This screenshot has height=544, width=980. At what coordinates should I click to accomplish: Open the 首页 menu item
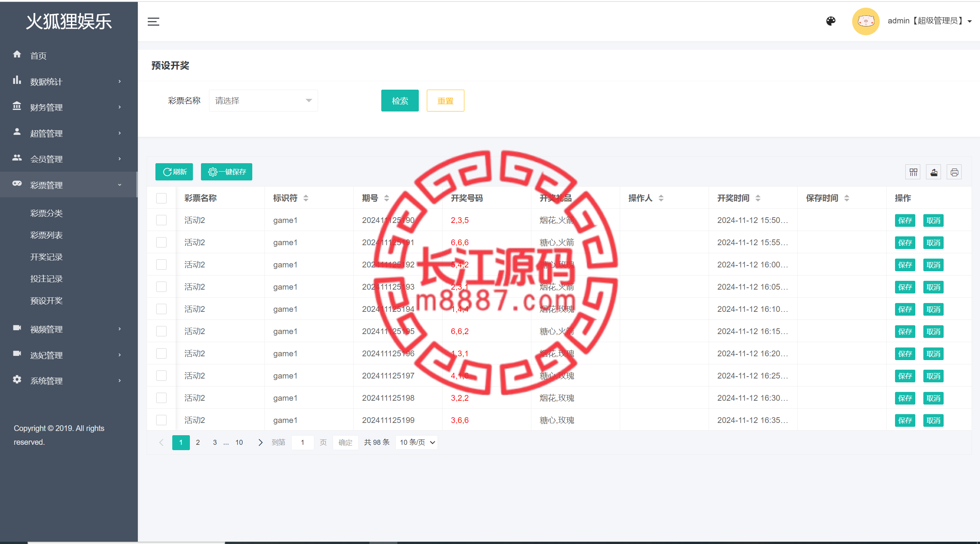(69, 56)
